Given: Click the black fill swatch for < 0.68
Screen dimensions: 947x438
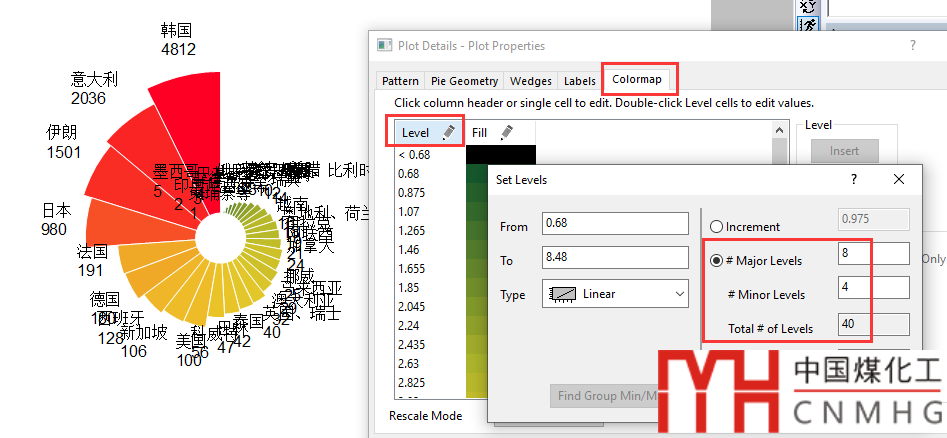Looking at the screenshot, I should point(500,154).
